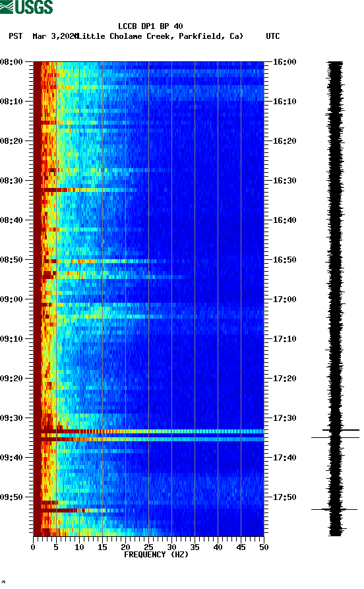Image resolution: width=364 pixels, height=589 pixels.
Task: Click the '08:50' PST time label
Action: (x=11, y=260)
